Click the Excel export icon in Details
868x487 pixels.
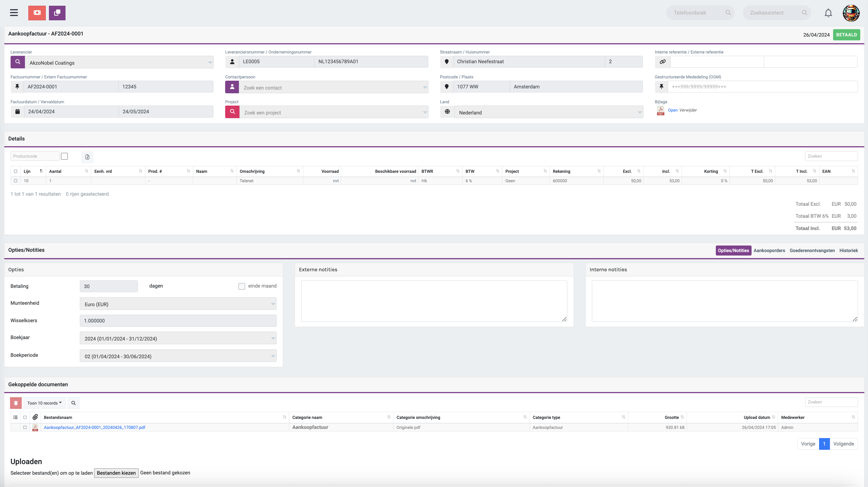[x=87, y=157]
